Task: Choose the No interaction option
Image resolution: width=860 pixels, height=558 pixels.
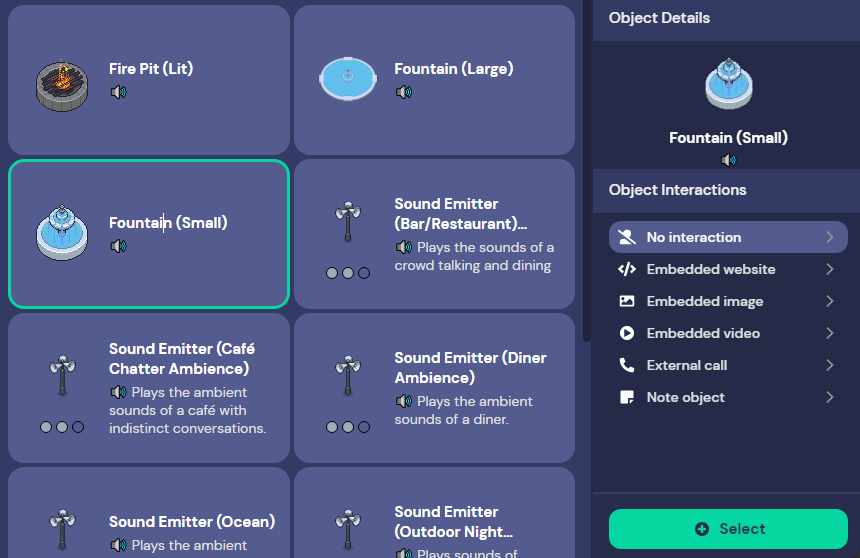Action: (728, 237)
